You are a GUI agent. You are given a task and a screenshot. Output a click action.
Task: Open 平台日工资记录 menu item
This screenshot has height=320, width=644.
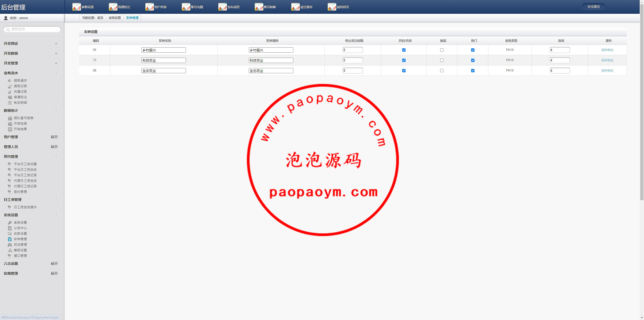click(25, 175)
